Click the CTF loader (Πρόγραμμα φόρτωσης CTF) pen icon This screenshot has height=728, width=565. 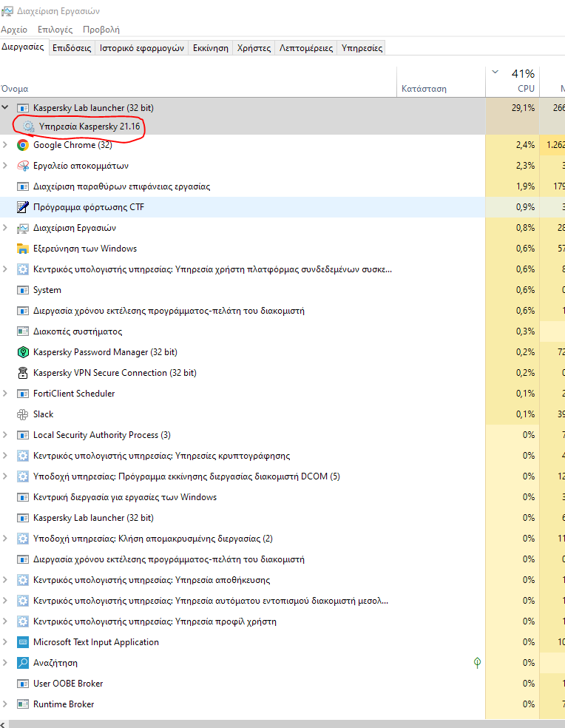click(23, 207)
